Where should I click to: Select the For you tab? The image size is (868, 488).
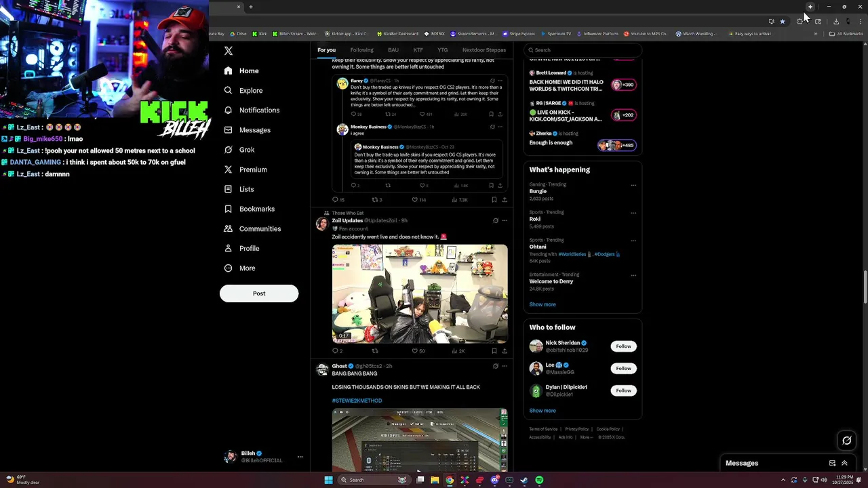tap(326, 50)
